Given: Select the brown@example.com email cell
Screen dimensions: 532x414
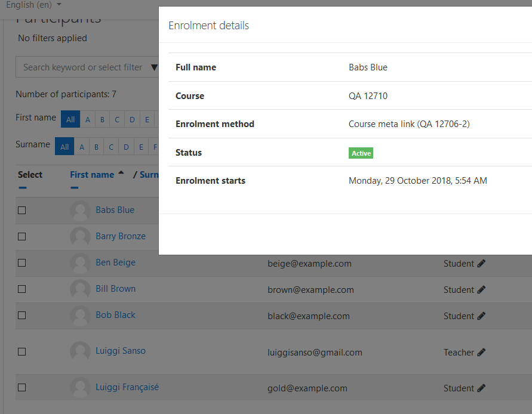Looking at the screenshot, I should coord(310,289).
